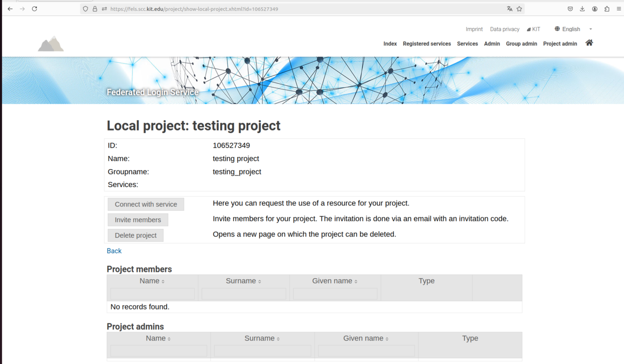Open the extensions puzzle icon
624x364 pixels.
[607, 9]
